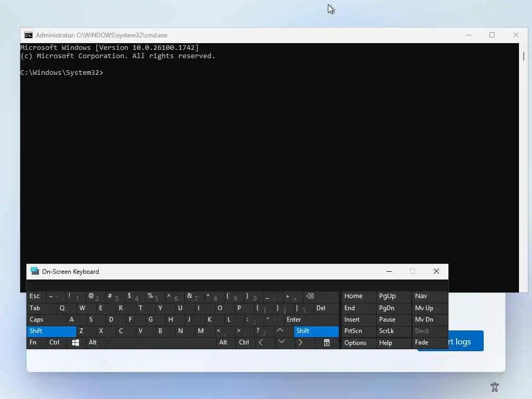Viewport: 532px width, 399px height.
Task: Toggle the left Shift key
Action: click(51, 331)
